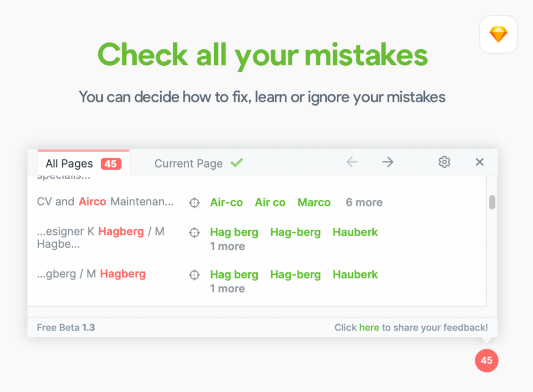The height and width of the screenshot is (392, 533).
Task: Choose Hag-berg in the first Hagberg row
Action: click(295, 232)
